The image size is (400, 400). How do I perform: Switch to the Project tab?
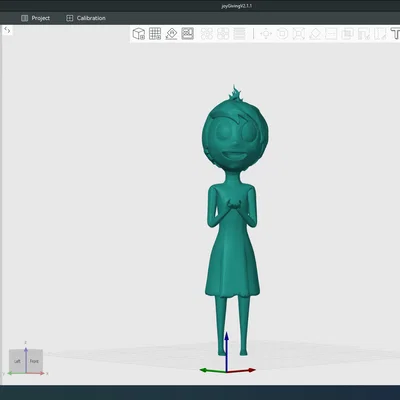click(x=35, y=18)
